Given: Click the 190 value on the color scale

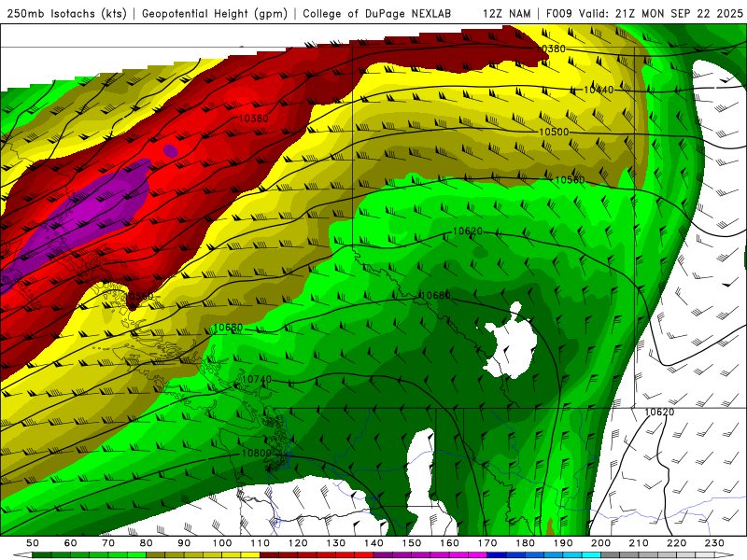Looking at the screenshot, I should 563,543.
